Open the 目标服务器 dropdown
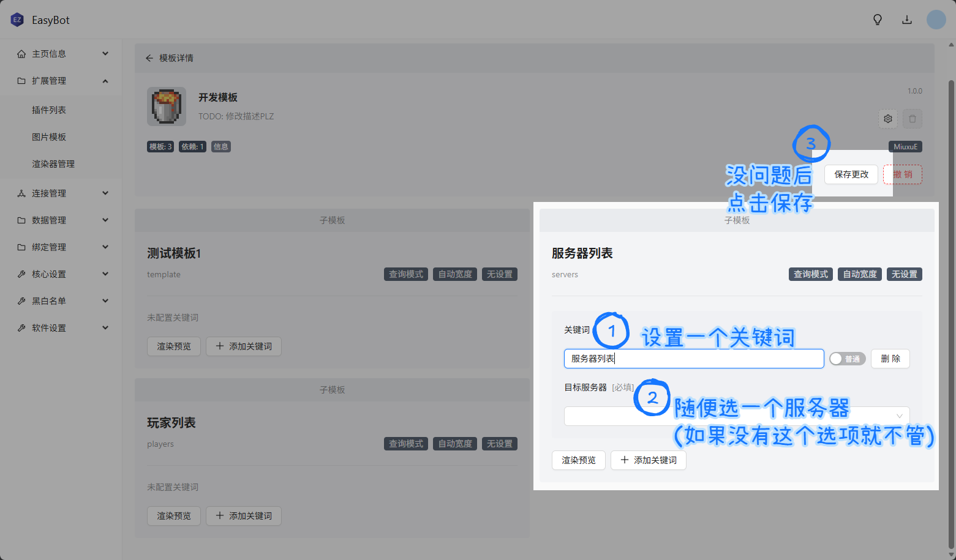The width and height of the screenshot is (956, 560). click(736, 416)
